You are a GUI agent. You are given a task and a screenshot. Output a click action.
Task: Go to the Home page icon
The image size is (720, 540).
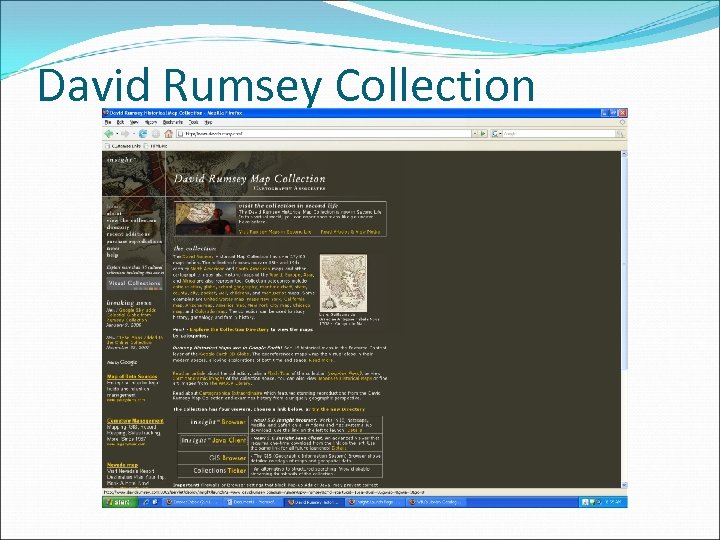click(169, 134)
